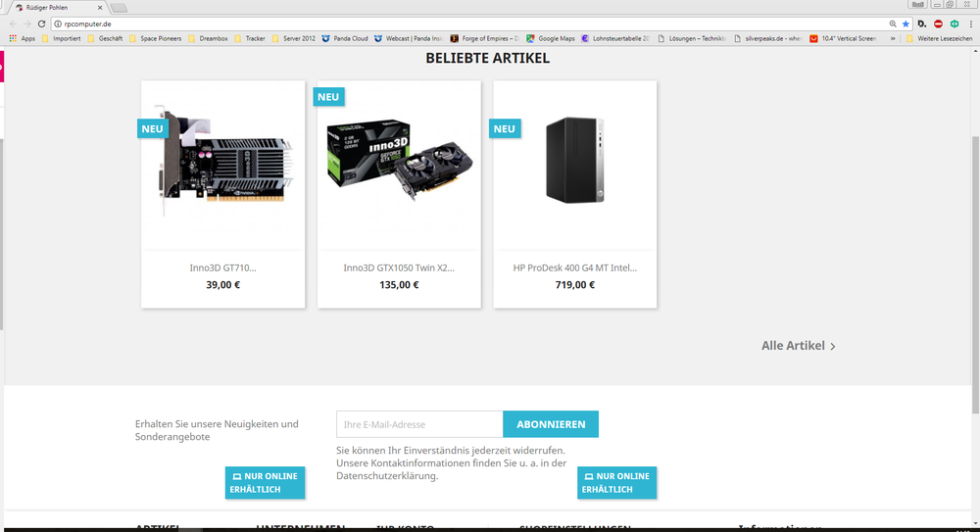Open the Dreambox bookmark folder
Screen dimensions: 980x532
point(208,38)
